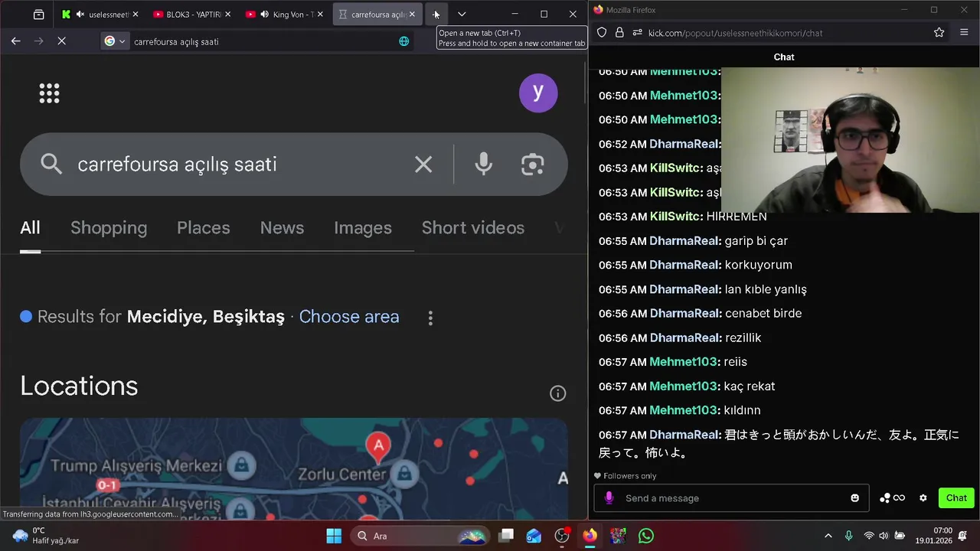Click the address bar URL text
The height and width of the screenshot is (551, 980).
coord(176,41)
